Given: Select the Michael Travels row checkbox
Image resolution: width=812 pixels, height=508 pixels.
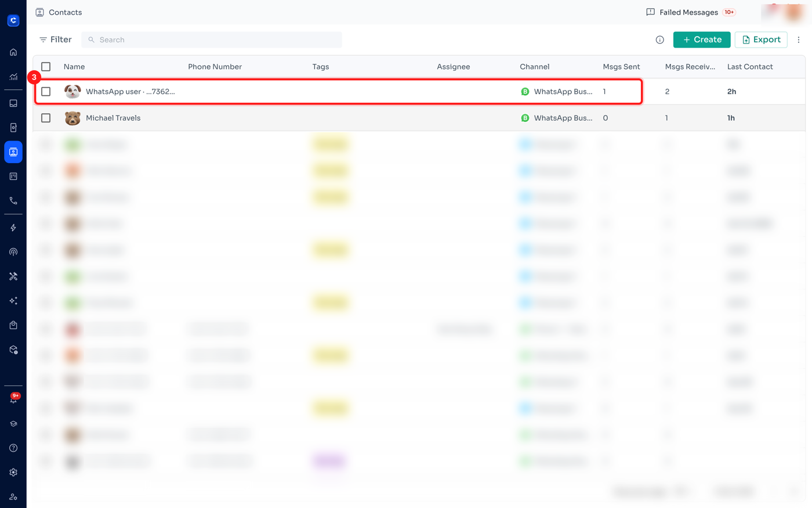Looking at the screenshot, I should (x=46, y=118).
